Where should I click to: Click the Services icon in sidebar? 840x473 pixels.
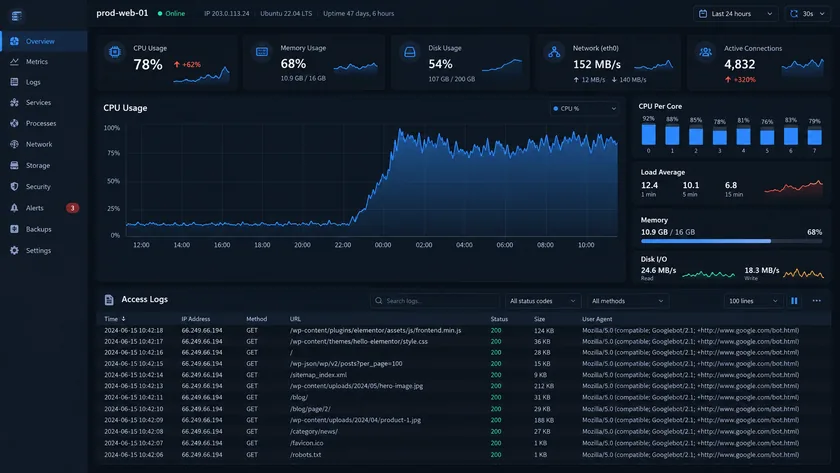(14, 102)
